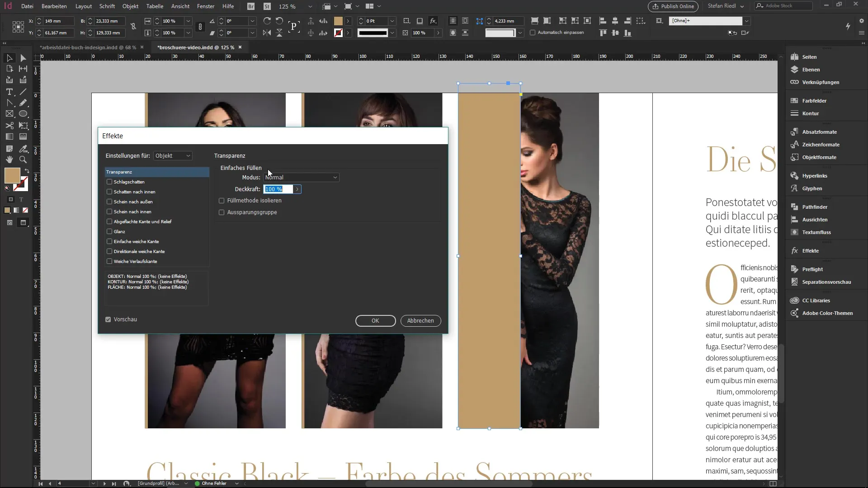Screen dimensions: 868x488
Task: Click Publish Online button
Action: coord(673,6)
